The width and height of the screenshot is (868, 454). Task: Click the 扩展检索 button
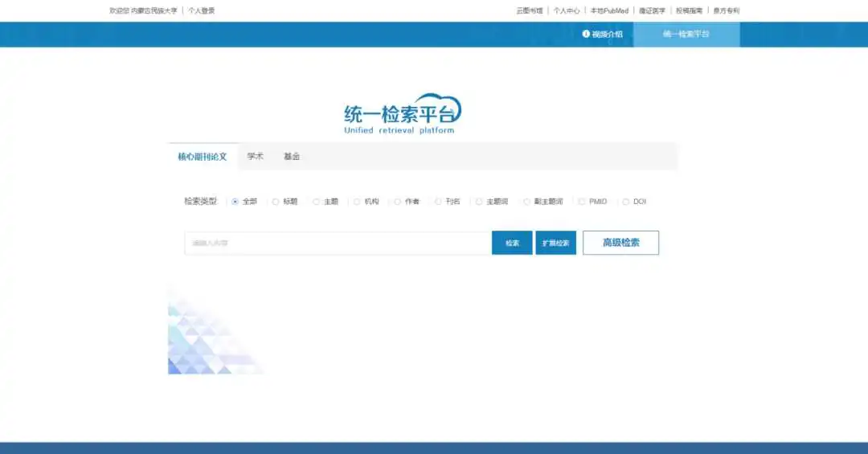[x=556, y=243]
